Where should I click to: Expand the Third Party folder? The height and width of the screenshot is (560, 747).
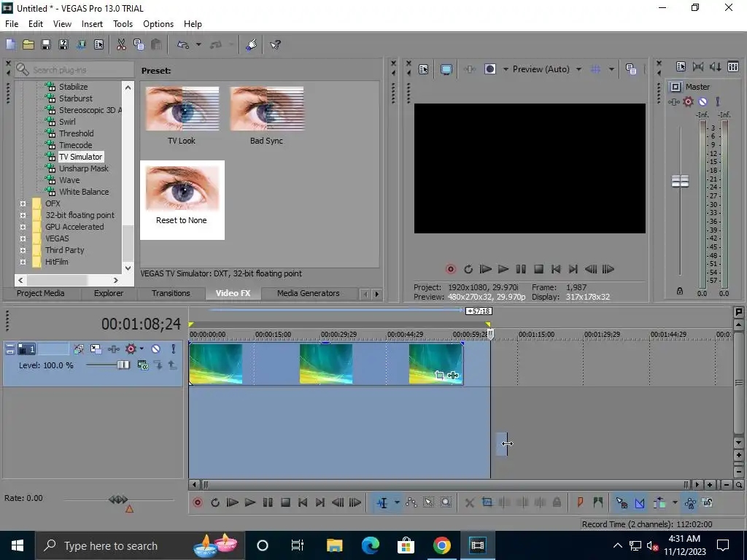pos(23,250)
